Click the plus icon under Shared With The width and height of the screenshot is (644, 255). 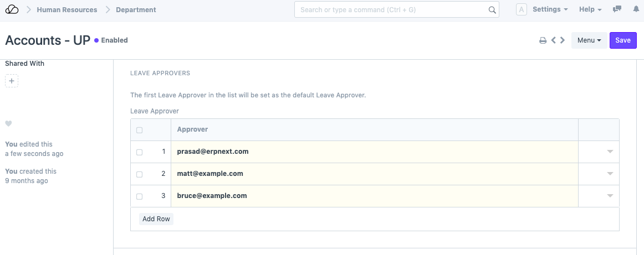(x=12, y=81)
